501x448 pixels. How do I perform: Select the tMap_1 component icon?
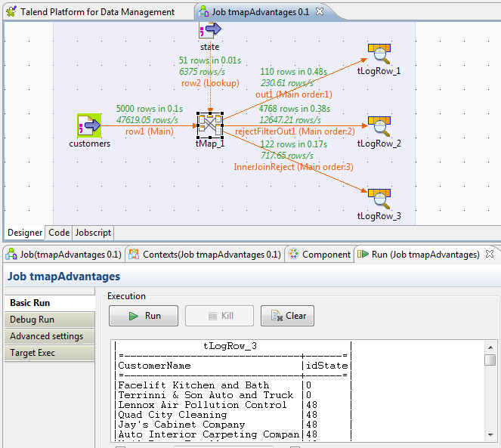coord(210,125)
